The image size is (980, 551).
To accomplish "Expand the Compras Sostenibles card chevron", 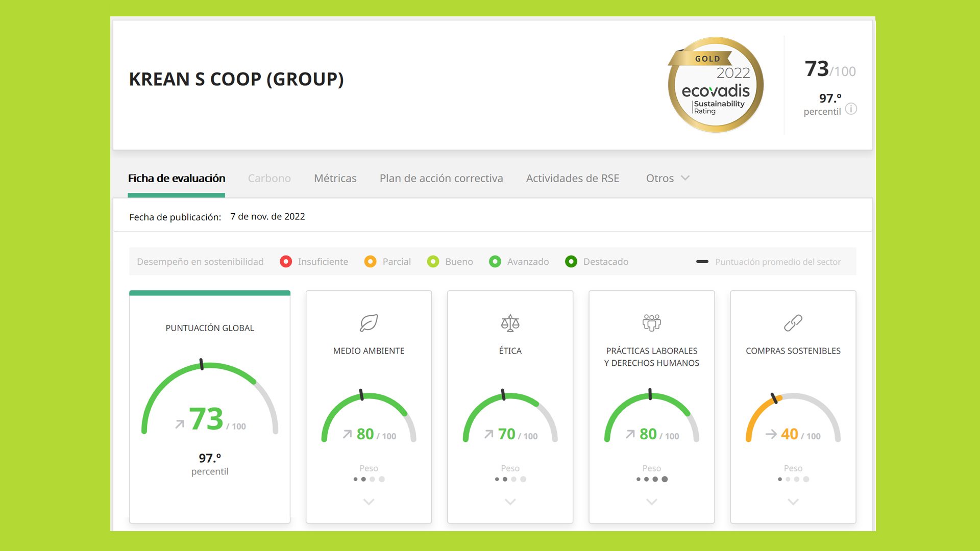I will pos(793,502).
